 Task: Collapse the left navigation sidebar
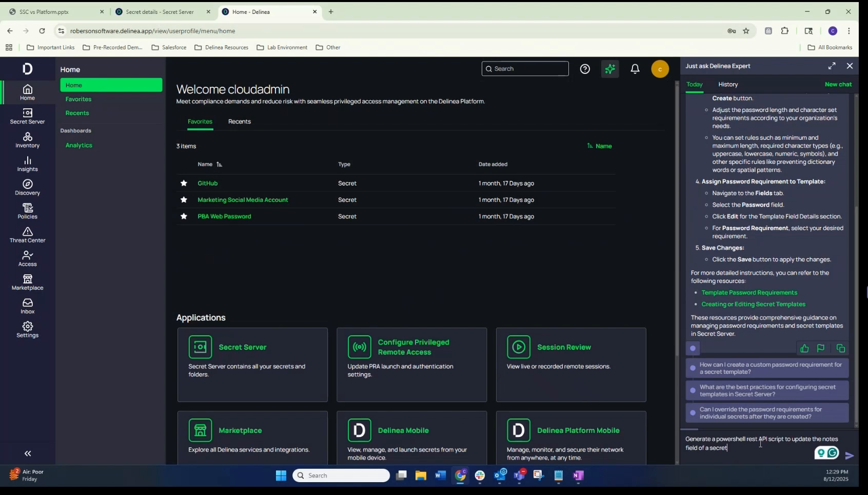pos(27,453)
